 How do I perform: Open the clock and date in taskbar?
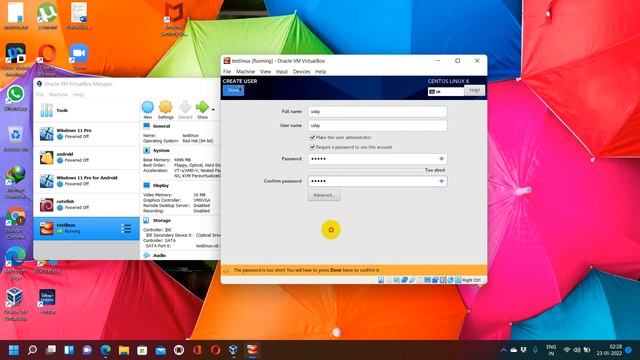(609, 350)
